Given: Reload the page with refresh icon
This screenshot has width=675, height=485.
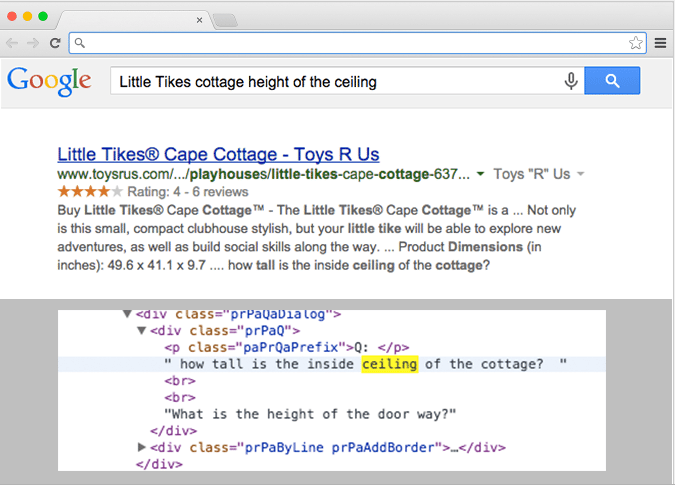Looking at the screenshot, I should tap(55, 43).
